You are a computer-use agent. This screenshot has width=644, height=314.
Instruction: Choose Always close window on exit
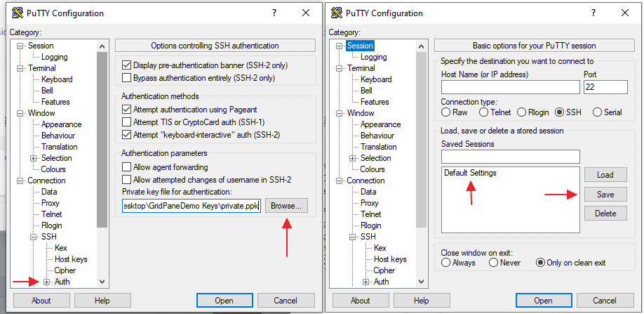coord(445,263)
